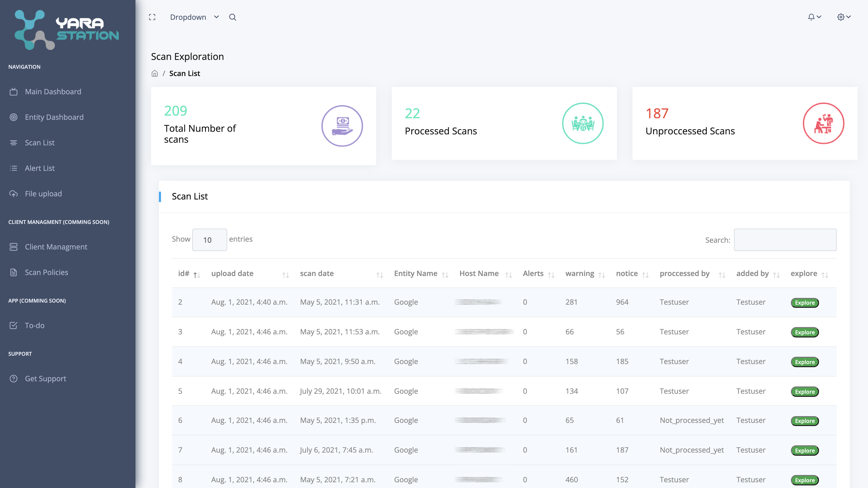868x488 pixels.
Task: Focus the scan list Search field
Action: coord(785,240)
